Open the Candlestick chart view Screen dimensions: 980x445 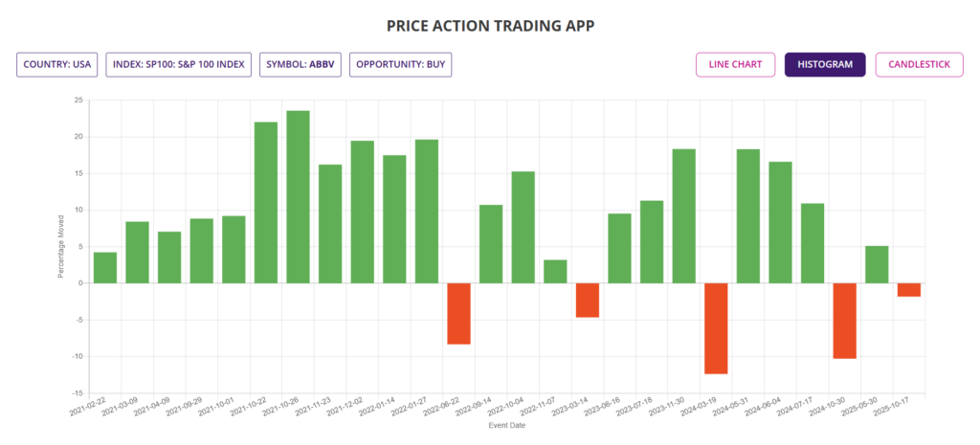919,65
